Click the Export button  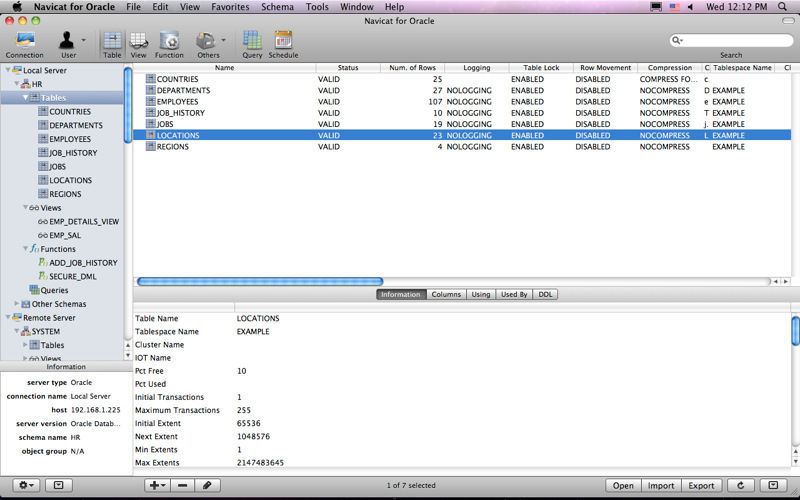[x=701, y=485]
